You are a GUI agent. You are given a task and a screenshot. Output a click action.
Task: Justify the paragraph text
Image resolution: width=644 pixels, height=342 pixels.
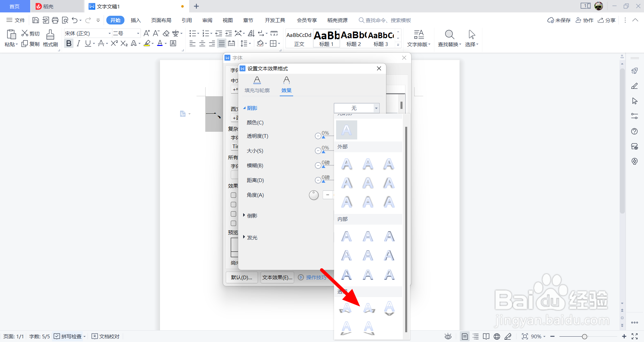222,44
